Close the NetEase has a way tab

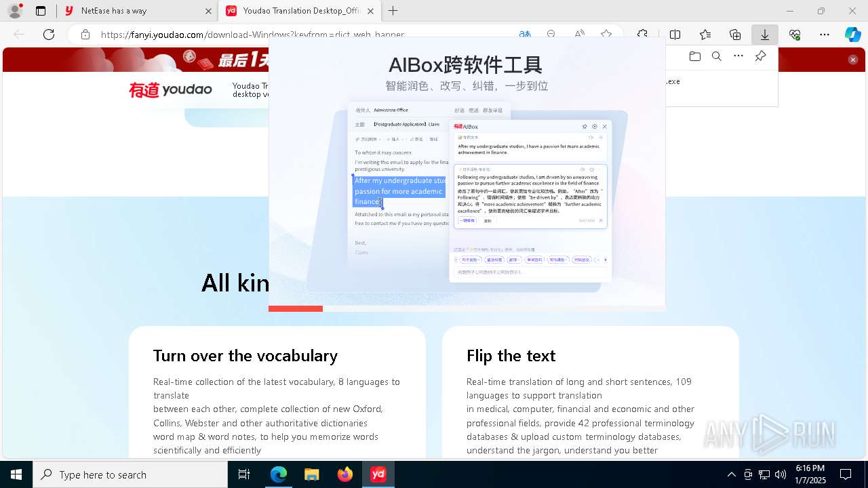208,11
